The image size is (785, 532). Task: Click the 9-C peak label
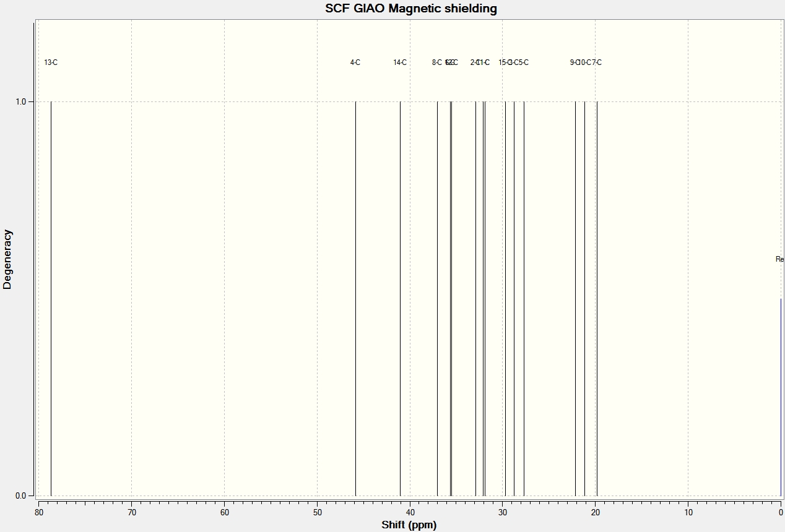pyautogui.click(x=575, y=62)
